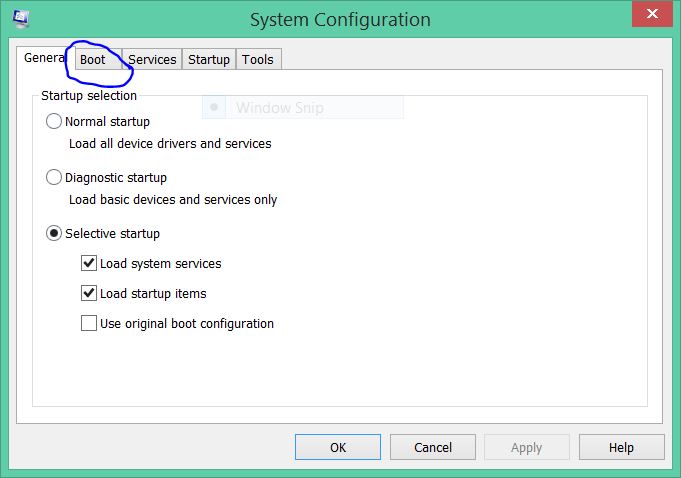Show the Tools tab

pyautogui.click(x=257, y=60)
